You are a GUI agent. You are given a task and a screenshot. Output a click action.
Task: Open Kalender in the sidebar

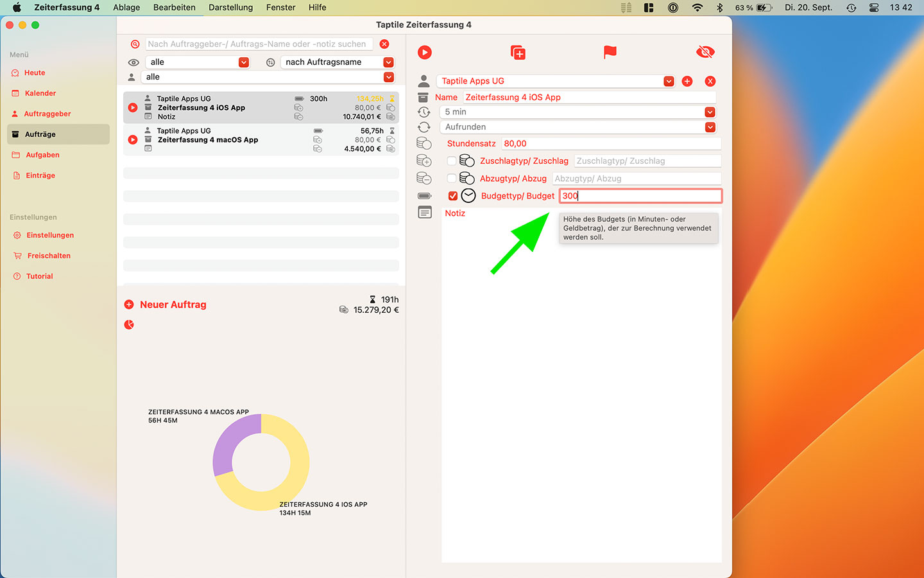[x=40, y=93]
